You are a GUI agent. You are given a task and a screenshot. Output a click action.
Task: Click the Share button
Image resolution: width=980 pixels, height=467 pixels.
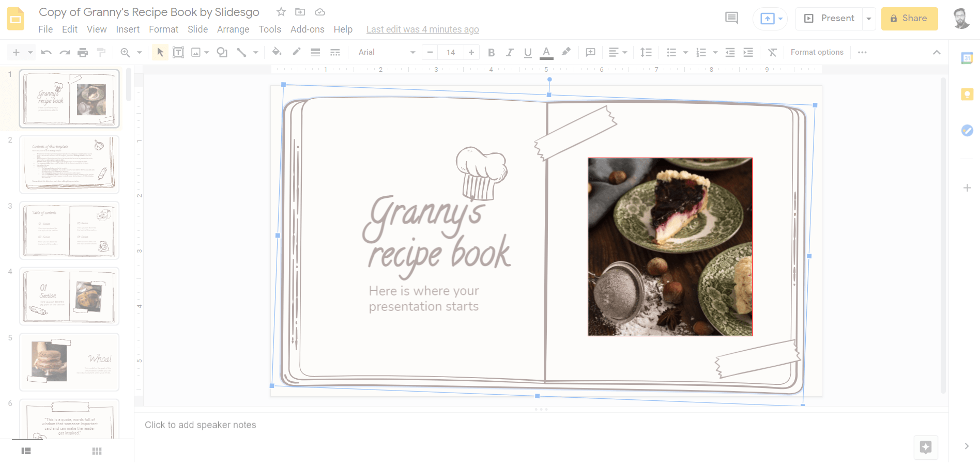tap(909, 19)
